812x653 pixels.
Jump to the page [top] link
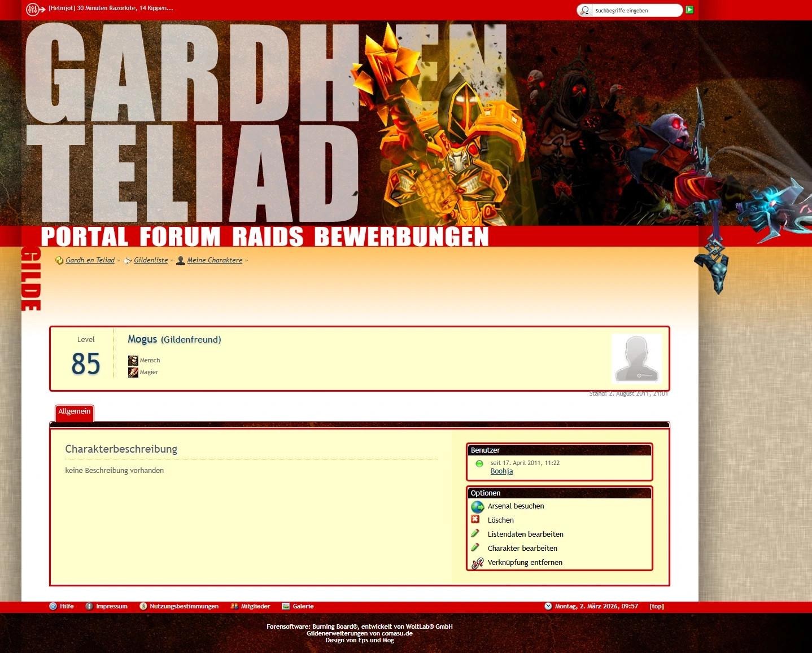click(657, 606)
